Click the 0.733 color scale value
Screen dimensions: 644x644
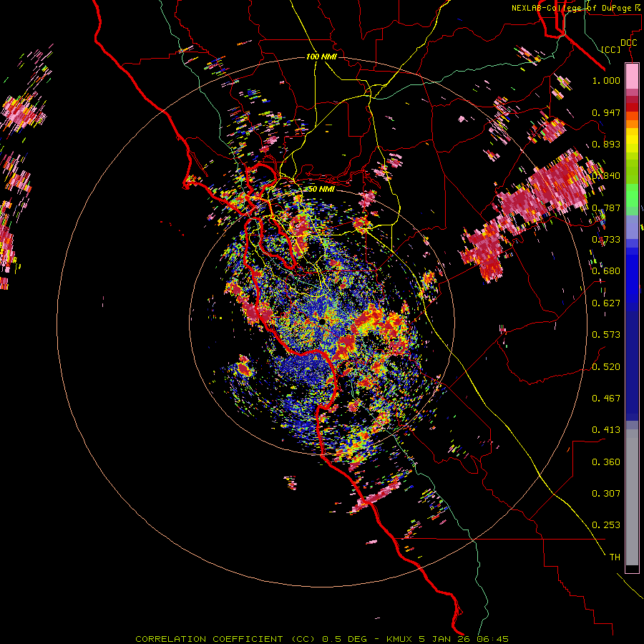[x=606, y=240]
